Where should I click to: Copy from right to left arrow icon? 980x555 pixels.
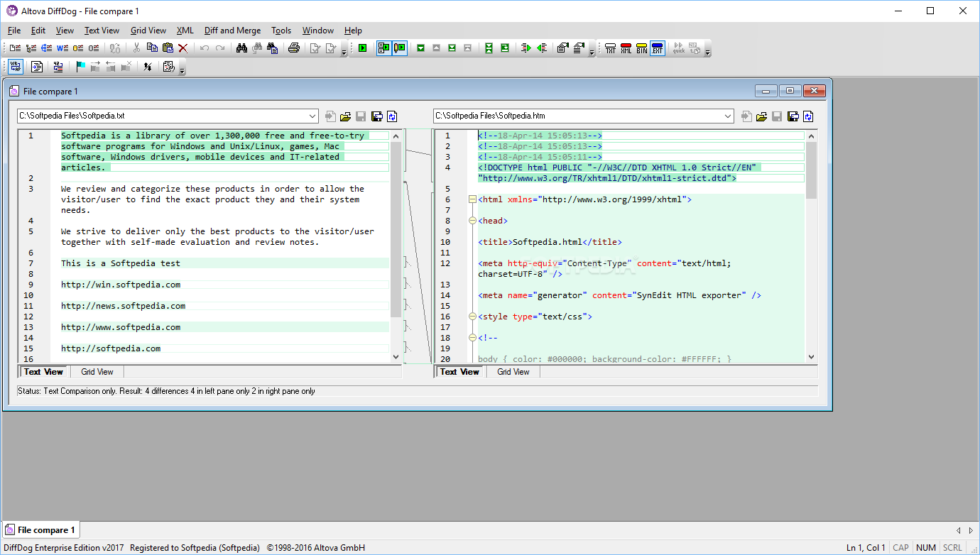[x=542, y=48]
